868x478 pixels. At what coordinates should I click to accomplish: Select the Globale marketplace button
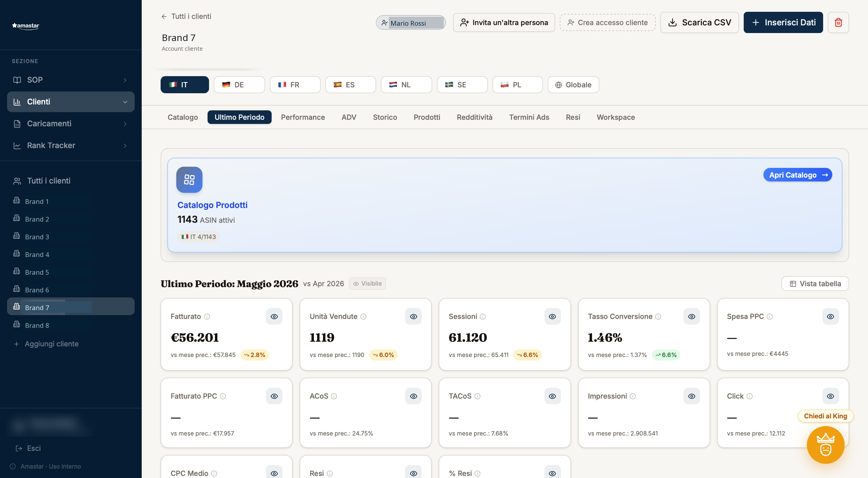click(x=573, y=85)
